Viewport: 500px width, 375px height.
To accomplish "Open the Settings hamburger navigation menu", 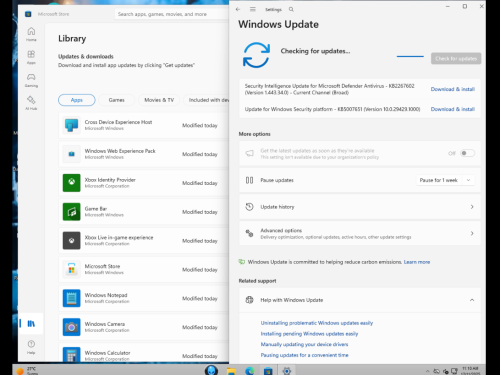I will tap(253, 9).
